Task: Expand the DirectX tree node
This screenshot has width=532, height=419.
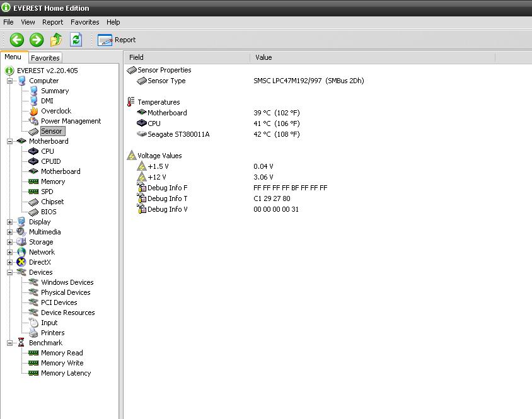Action: click(9, 262)
